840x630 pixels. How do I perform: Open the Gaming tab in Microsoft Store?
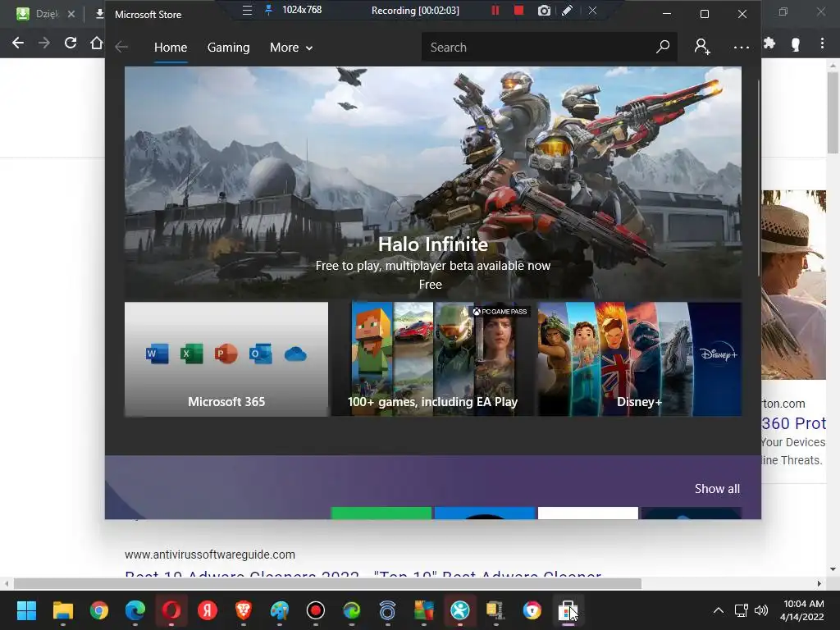228,47
